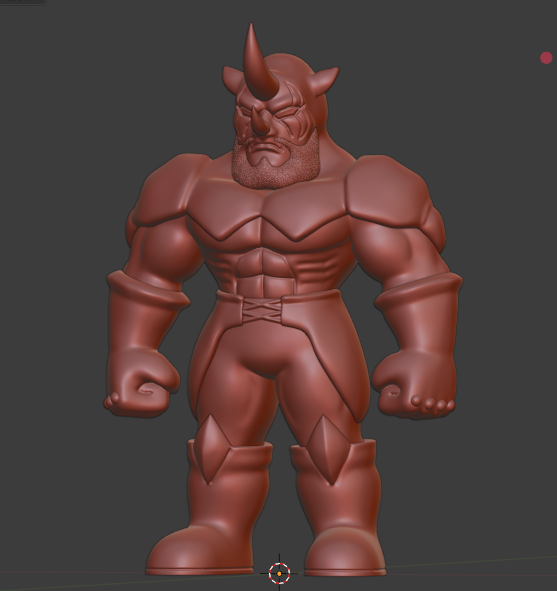The height and width of the screenshot is (591, 557).
Task: Click the red X-axis navigation gizmo dot
Action: [x=546, y=58]
